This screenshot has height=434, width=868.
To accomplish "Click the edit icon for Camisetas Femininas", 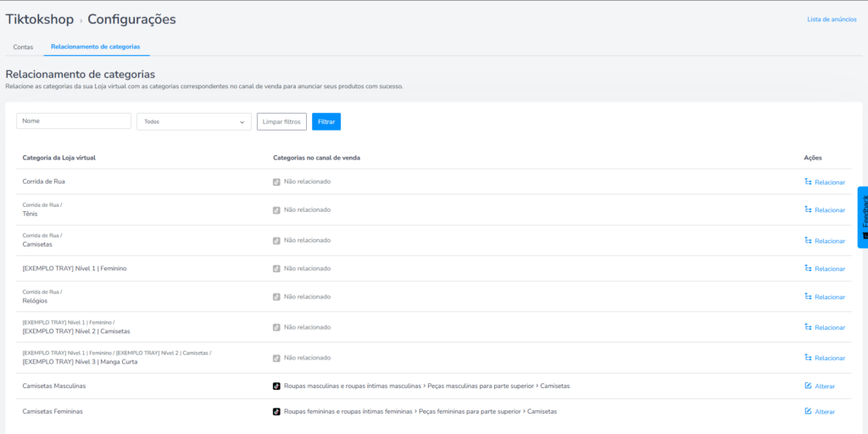I will coord(808,411).
